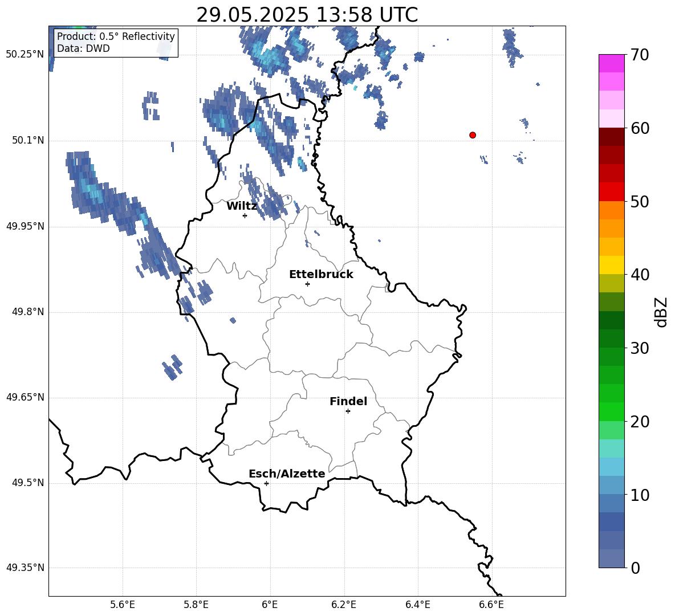Click the 'Data: DWD' text
This screenshot has height=616, width=675.
[83, 48]
